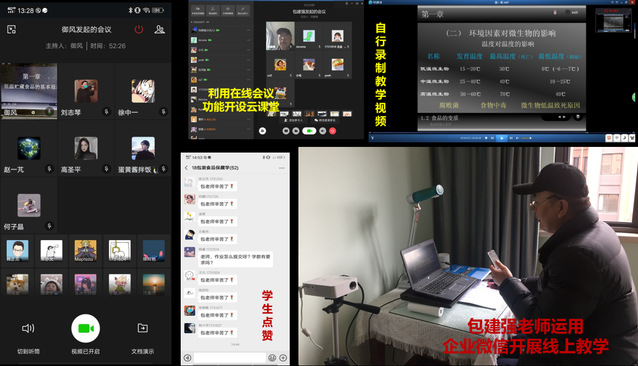Toggle 刘志琴's microphone mute icon
638x366 pixels.
107,111
